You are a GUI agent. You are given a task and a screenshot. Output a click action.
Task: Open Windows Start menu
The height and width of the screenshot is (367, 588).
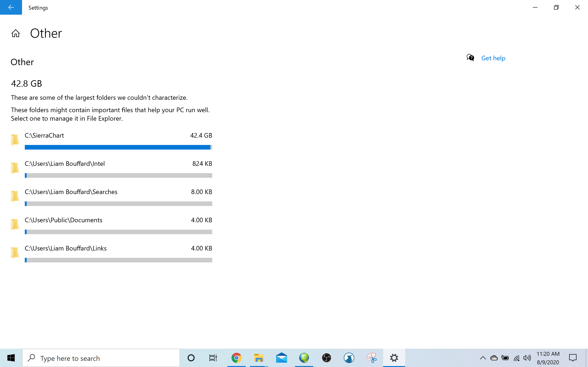[x=11, y=358]
